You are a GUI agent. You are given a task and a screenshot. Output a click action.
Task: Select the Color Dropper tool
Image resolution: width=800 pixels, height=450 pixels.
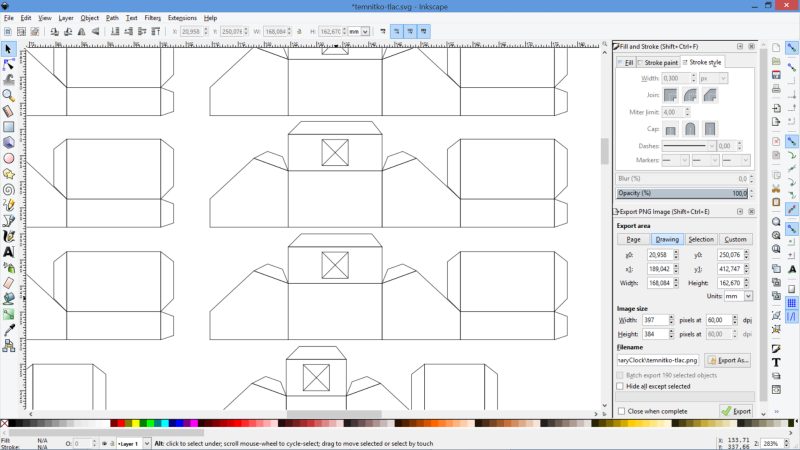tap(8, 330)
